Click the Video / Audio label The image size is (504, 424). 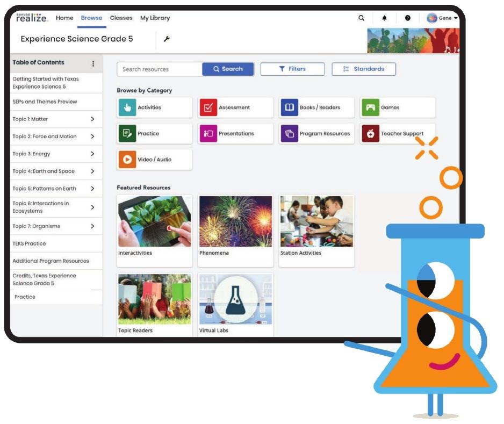[154, 160]
